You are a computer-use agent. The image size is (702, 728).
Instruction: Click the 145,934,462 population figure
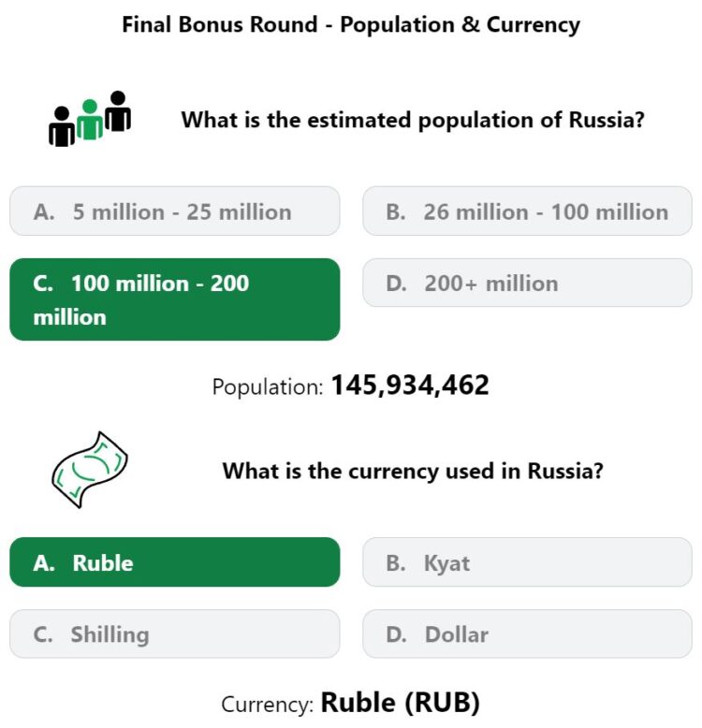[x=410, y=385]
